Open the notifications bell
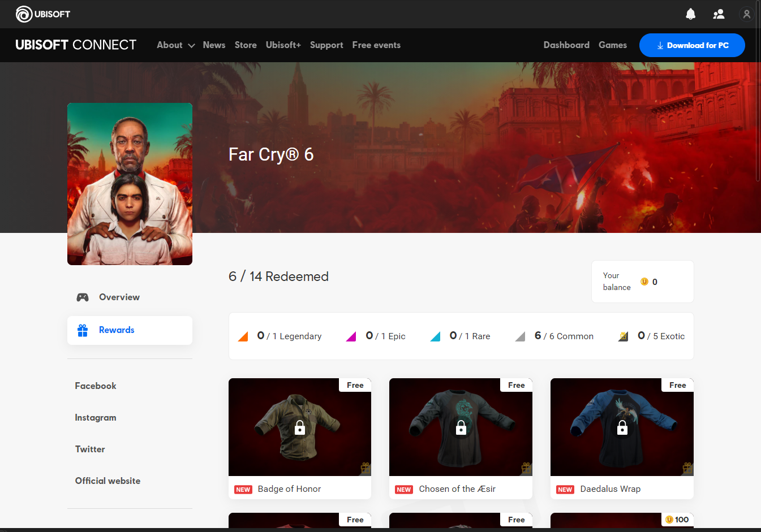 point(690,14)
